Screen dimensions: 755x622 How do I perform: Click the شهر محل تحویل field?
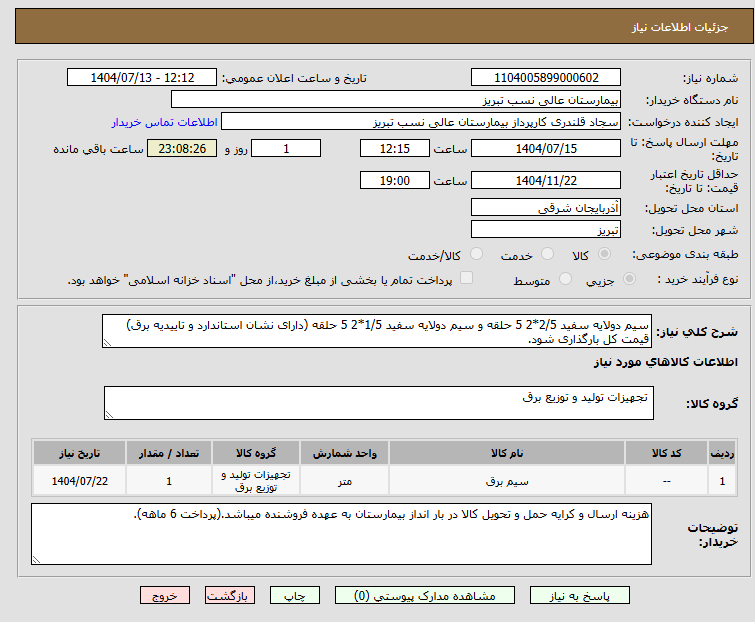546,229
